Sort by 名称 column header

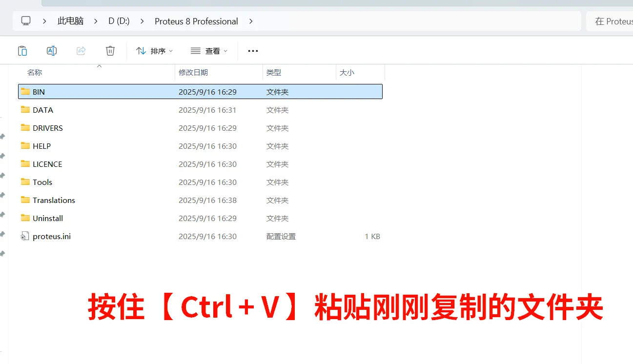(35, 72)
